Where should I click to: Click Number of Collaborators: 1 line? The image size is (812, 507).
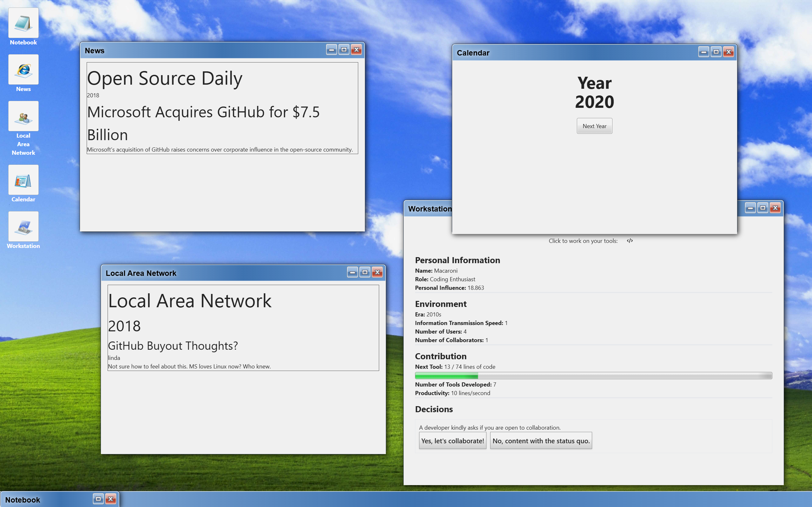(x=452, y=340)
